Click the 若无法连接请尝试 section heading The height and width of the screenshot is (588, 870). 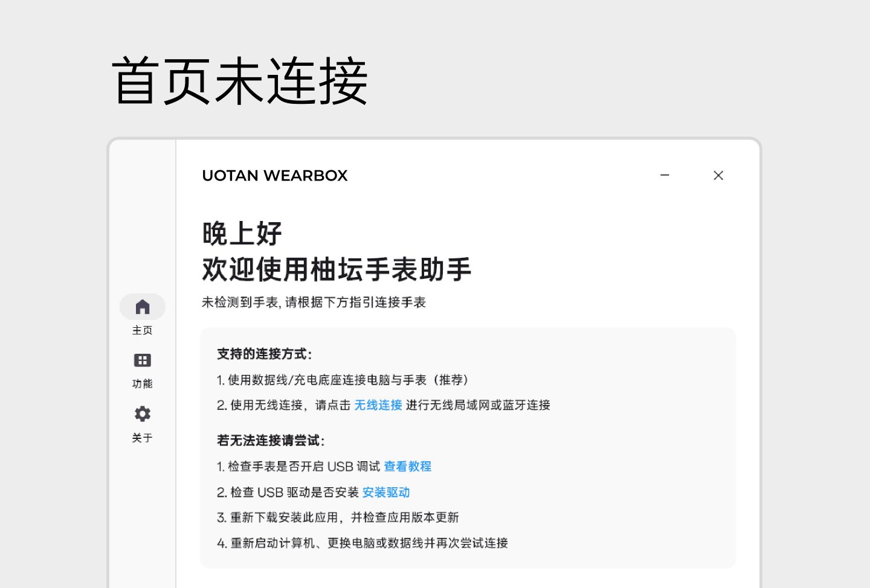[271, 441]
